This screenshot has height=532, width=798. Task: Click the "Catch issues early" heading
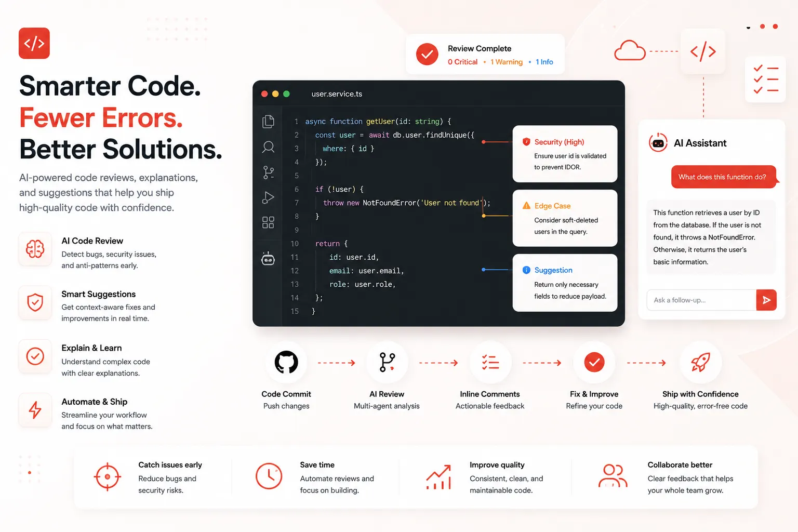(170, 464)
